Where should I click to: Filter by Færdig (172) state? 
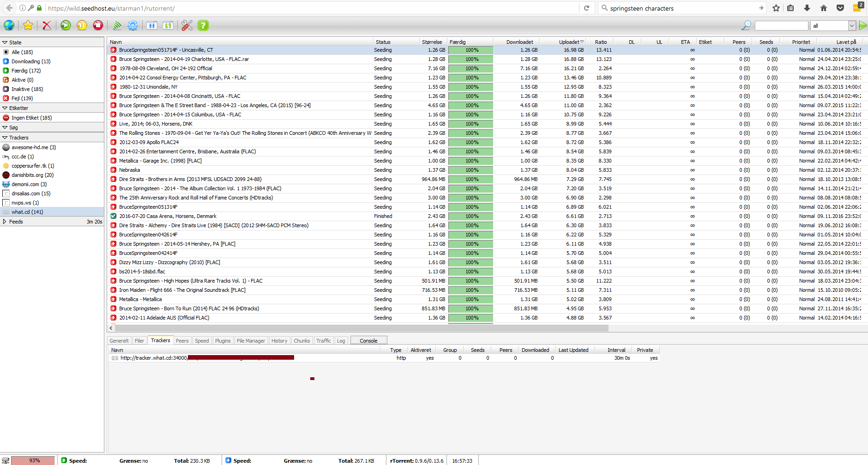tap(26, 71)
